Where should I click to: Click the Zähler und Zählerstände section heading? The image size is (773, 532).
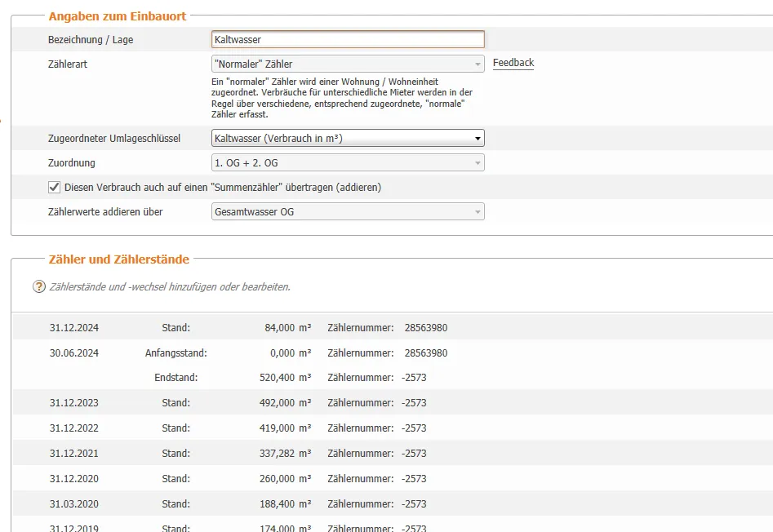click(119, 259)
